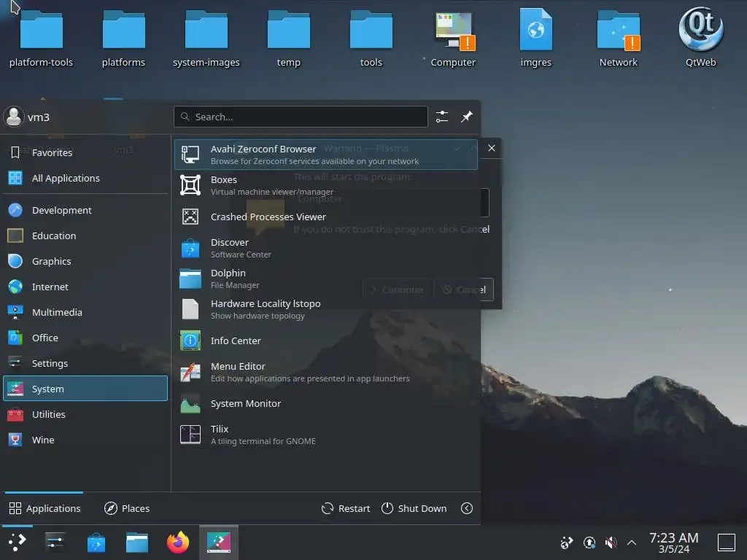Launch Hardware Locality lstopo
The width and height of the screenshot is (747, 560).
(x=326, y=309)
